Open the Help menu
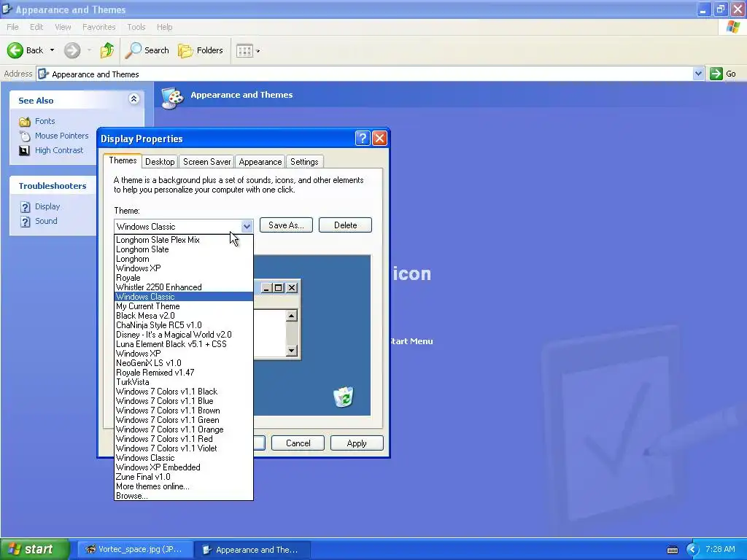 point(164,27)
